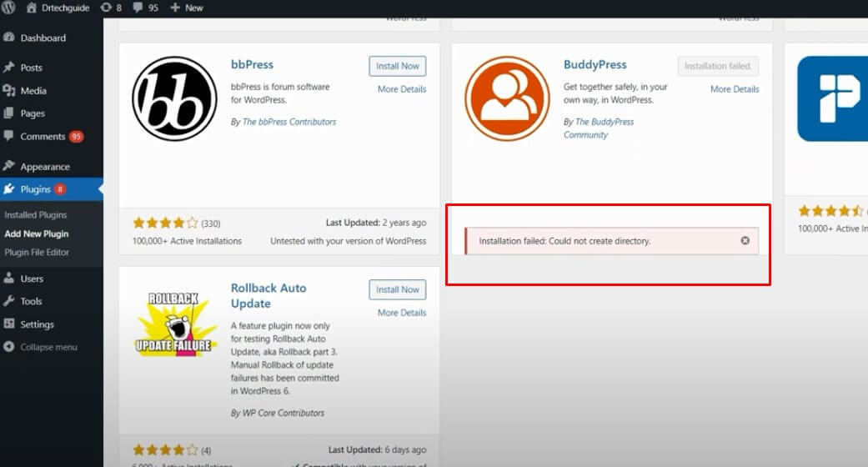Click the Comments badge showing 95
This screenshot has width=868, height=467.
(77, 136)
